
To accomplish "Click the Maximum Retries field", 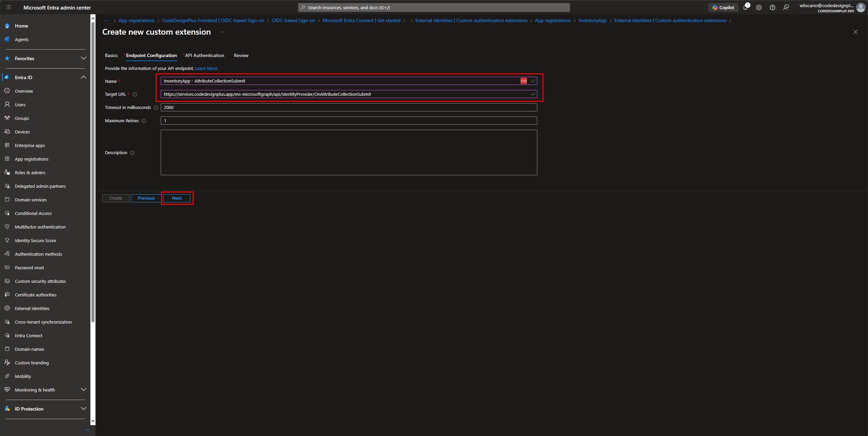I will click(349, 121).
